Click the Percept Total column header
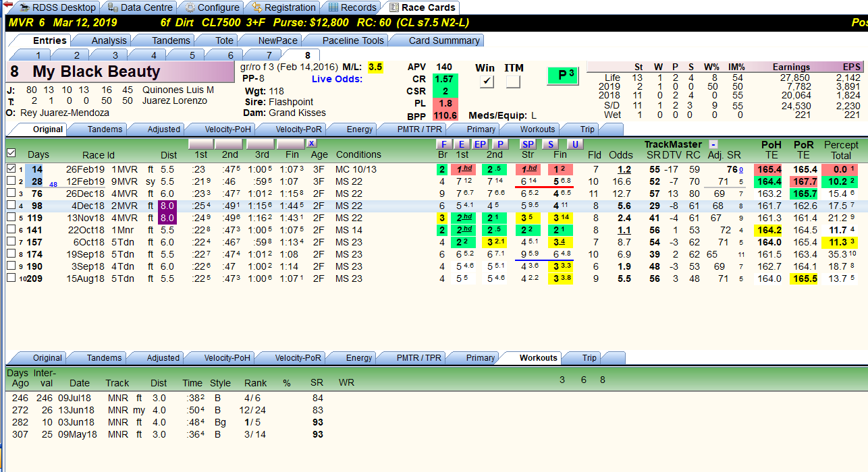The width and height of the screenshot is (868, 472). click(841, 150)
